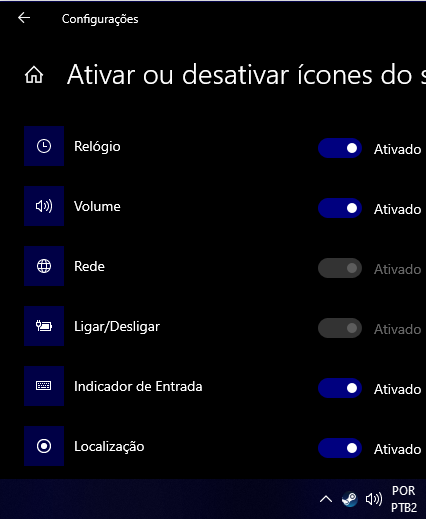The image size is (426, 519).
Task: Click the Ligar/Desligar battery icon tile
Action: 44,326
